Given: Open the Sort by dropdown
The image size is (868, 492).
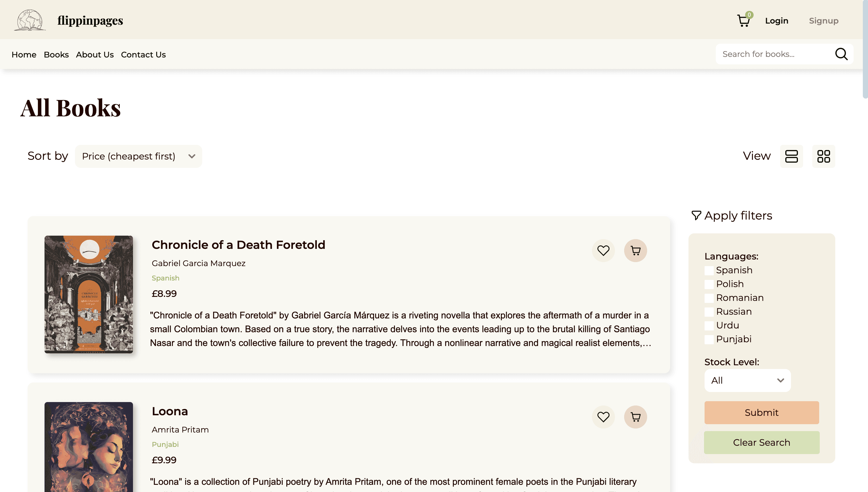Looking at the screenshot, I should coord(138,156).
